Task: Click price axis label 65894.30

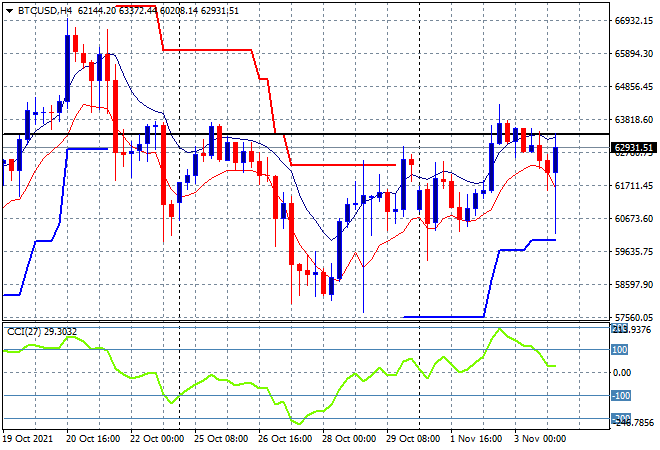Action: (x=633, y=53)
